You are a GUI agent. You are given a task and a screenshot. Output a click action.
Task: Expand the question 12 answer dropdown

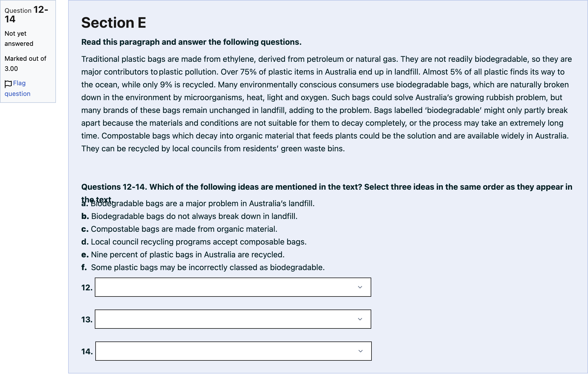[x=233, y=287]
